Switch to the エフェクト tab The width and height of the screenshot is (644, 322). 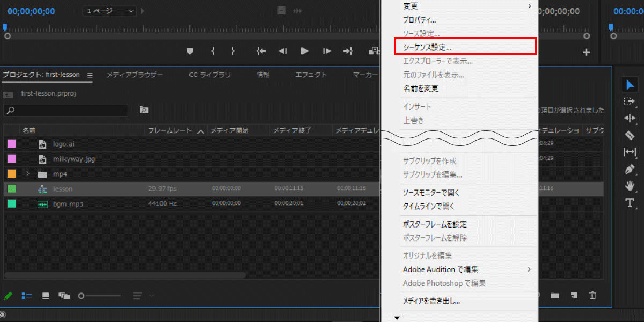311,75
